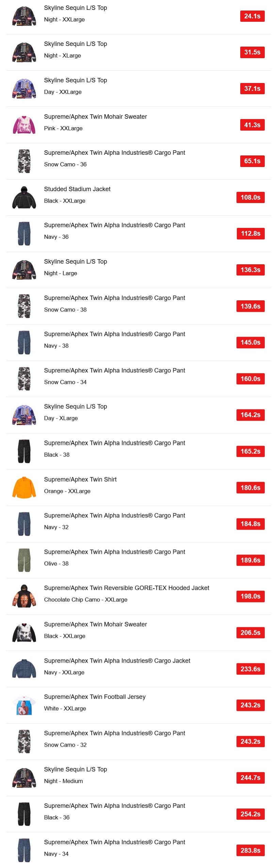The width and height of the screenshot is (277, 868).
Task: Click the Supreme/Aphex Twin Football Jersey title
Action: (95, 697)
